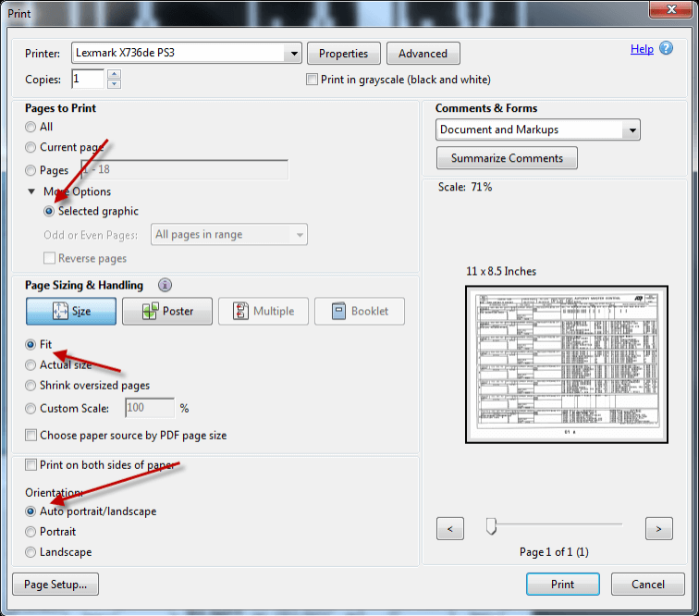Choose Landscape orientation

pos(31,552)
